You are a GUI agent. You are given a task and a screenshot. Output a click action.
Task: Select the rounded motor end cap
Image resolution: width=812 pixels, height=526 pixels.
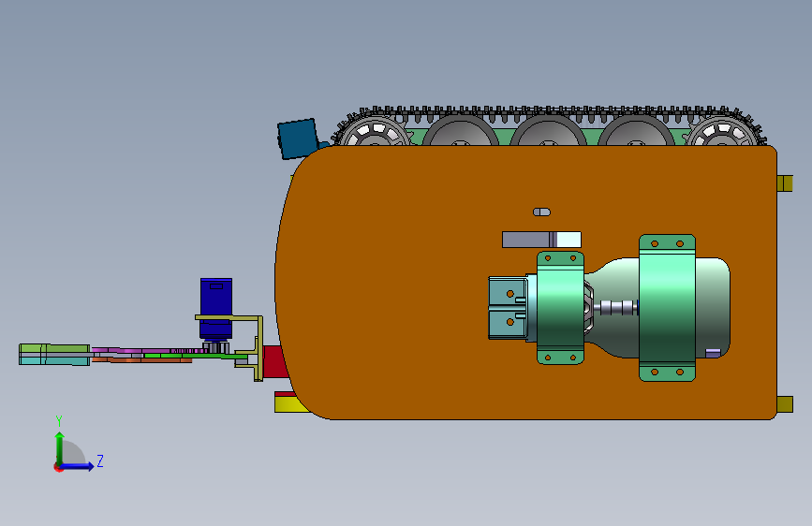point(713,308)
